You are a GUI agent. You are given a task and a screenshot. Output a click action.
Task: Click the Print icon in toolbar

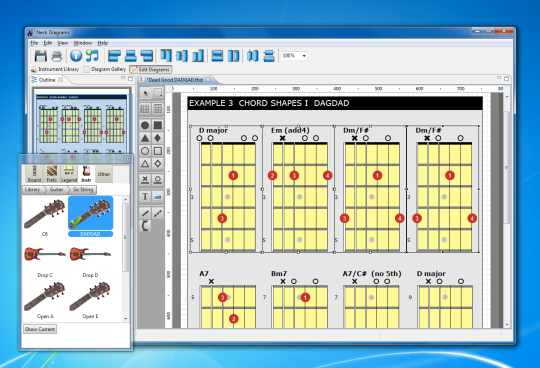56,55
